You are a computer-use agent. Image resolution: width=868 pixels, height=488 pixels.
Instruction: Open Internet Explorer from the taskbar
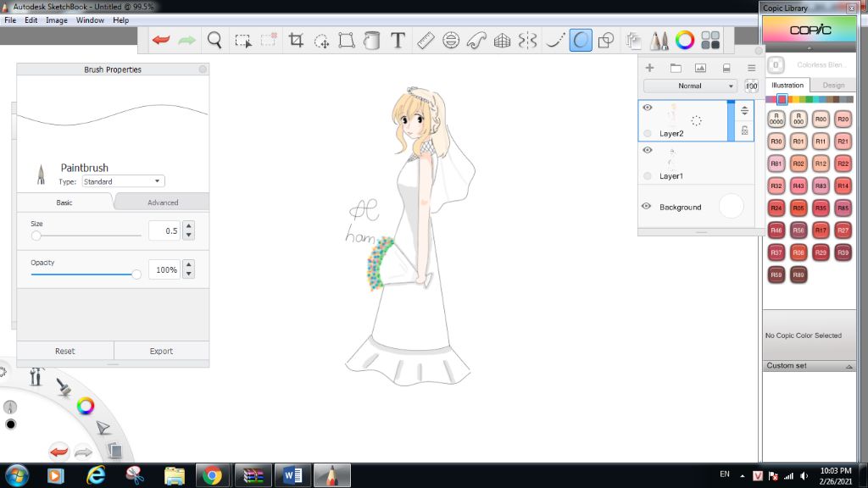click(x=96, y=475)
